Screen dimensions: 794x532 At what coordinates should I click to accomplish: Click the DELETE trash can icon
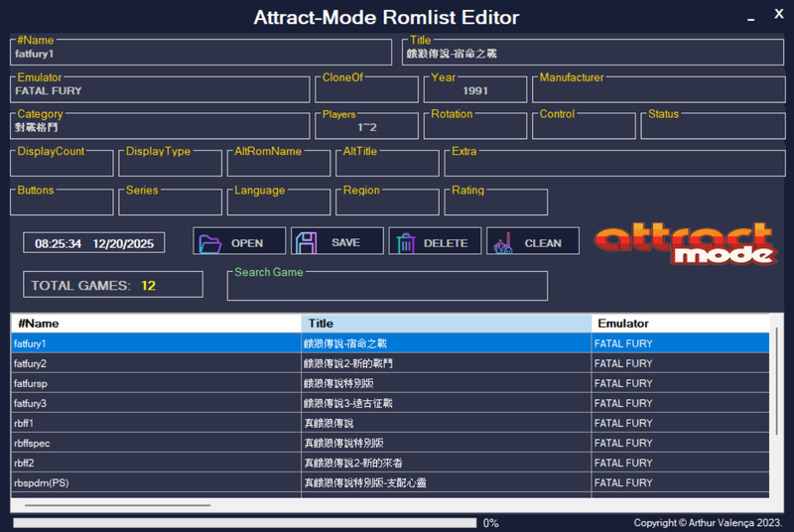[406, 243]
